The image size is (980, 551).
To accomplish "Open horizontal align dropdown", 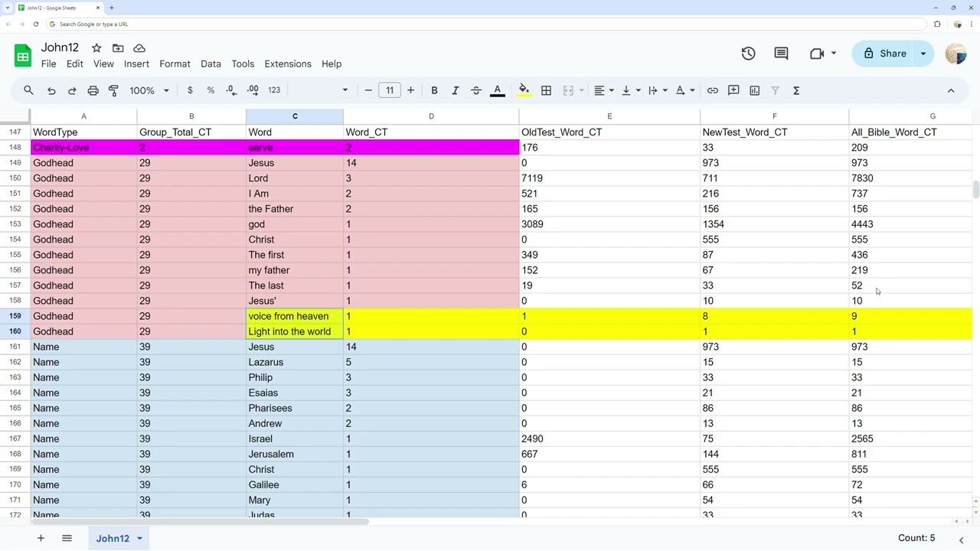I will tap(604, 90).
